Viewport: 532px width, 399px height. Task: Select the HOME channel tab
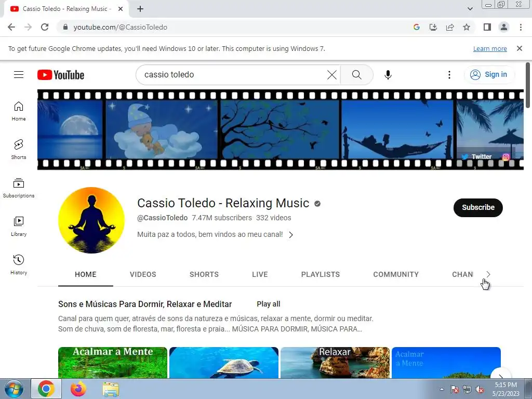pos(86,274)
